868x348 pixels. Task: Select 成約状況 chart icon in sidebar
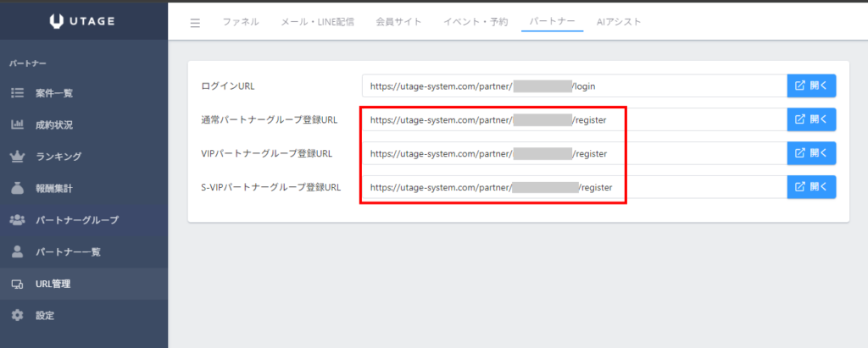click(17, 124)
